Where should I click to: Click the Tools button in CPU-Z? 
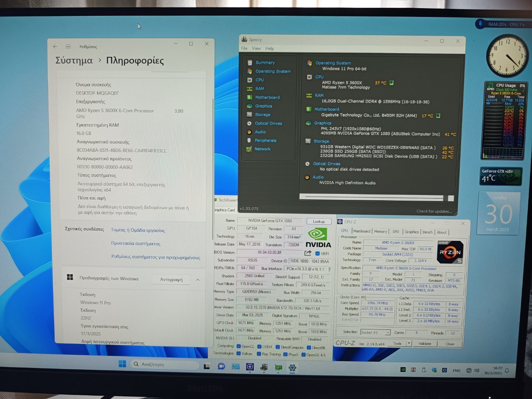coord(397,344)
